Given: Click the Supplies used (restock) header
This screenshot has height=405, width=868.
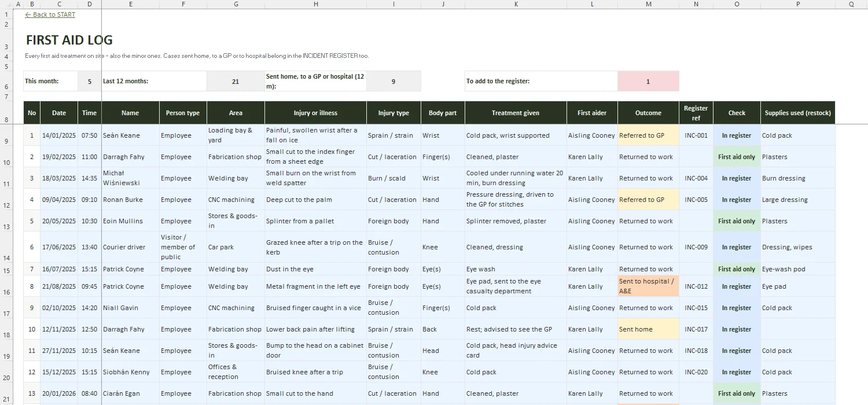Looking at the screenshot, I should [x=797, y=113].
